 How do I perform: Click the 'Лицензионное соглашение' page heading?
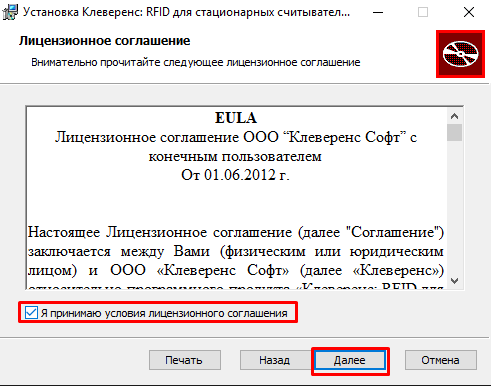104,41
